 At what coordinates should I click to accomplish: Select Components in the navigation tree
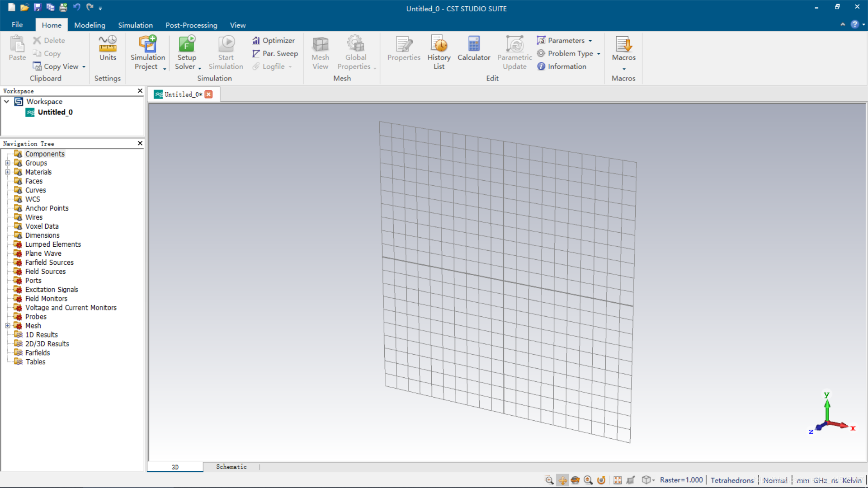point(45,154)
